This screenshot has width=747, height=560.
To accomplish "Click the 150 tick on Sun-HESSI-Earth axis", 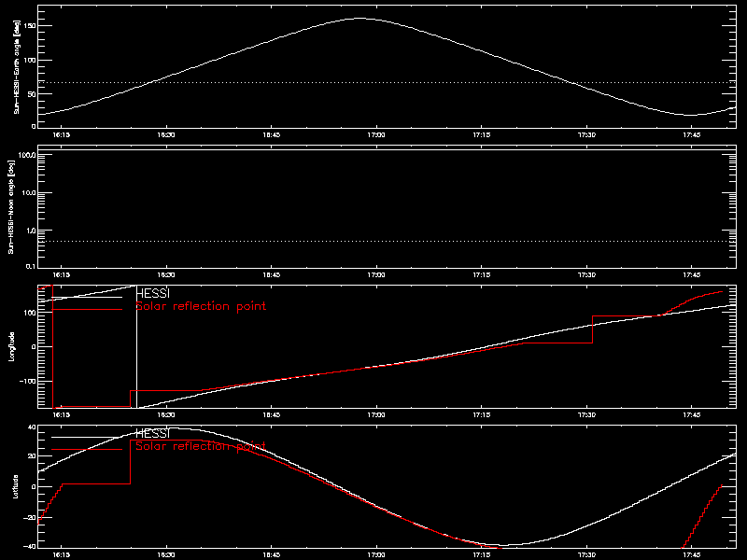I will 30,25.
